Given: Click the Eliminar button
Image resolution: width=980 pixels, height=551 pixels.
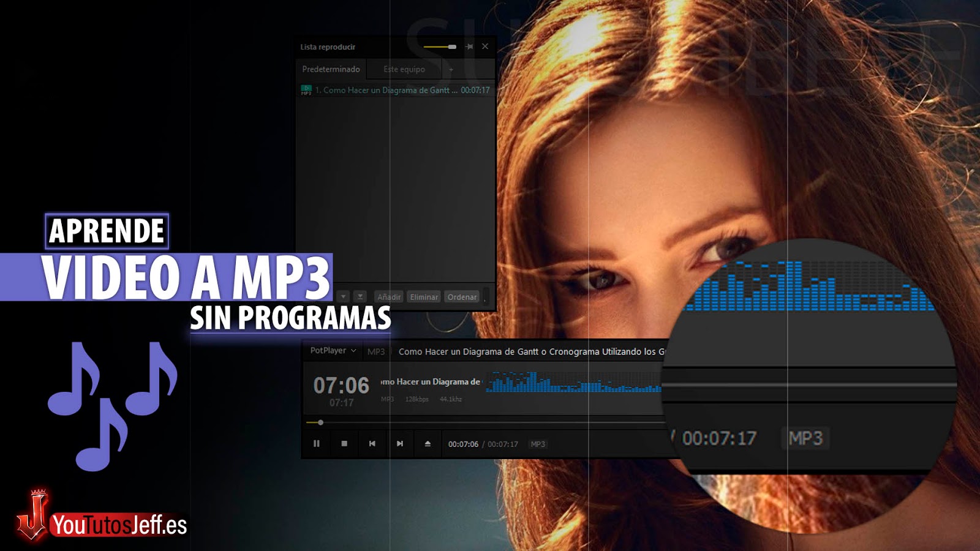Looking at the screenshot, I should (424, 297).
